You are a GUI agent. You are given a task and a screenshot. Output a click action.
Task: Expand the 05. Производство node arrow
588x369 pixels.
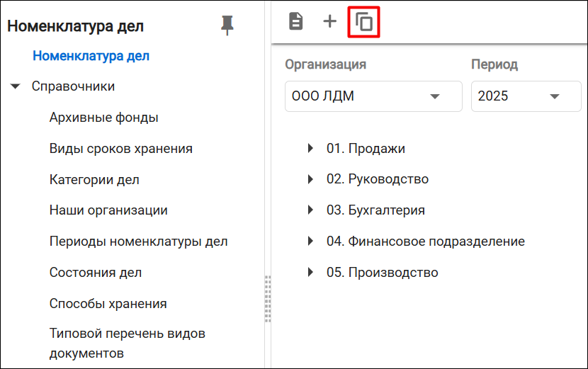pos(310,272)
